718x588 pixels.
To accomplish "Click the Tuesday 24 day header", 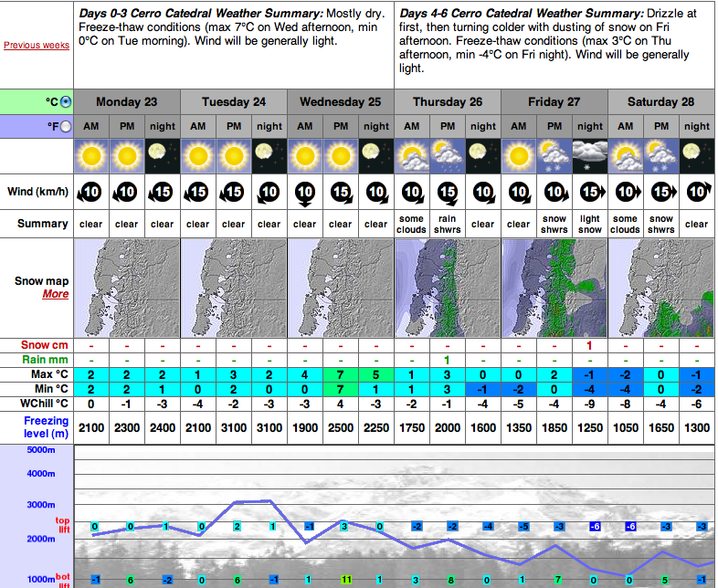I will point(234,101).
